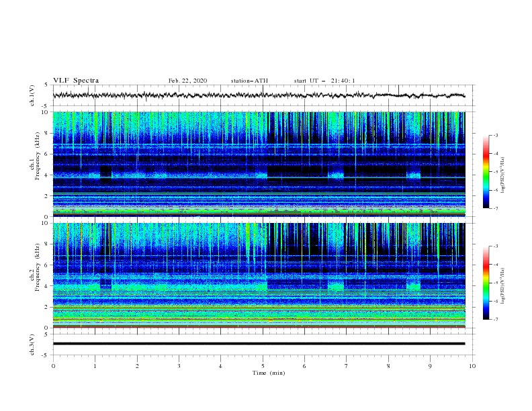Click time axis tick label '0'
This screenshot has width=532, height=411.
[x=53, y=366]
